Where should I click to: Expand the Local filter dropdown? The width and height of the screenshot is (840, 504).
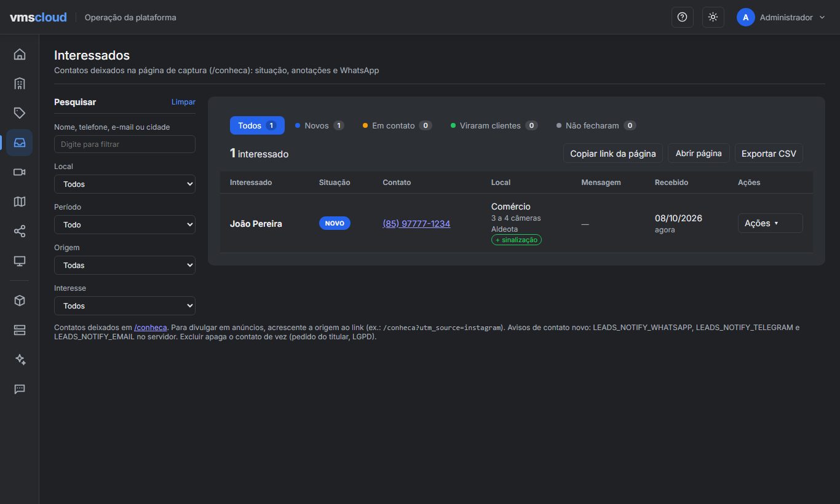click(x=125, y=184)
